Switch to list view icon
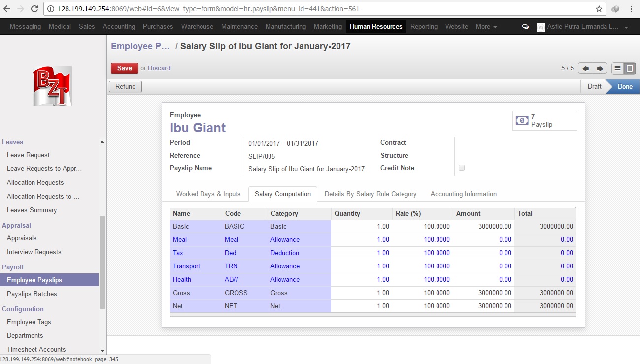Image resolution: width=640 pixels, height=364 pixels. (617, 68)
